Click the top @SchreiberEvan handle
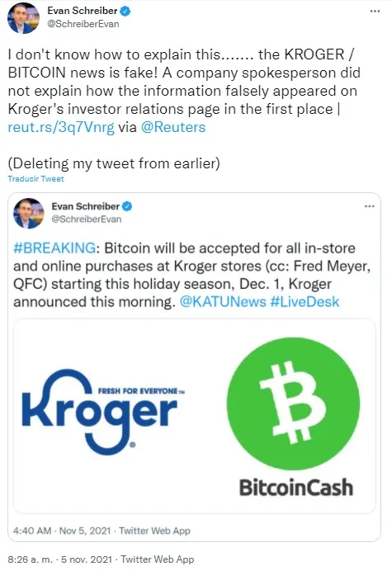The height and width of the screenshot is (571, 392). (83, 24)
